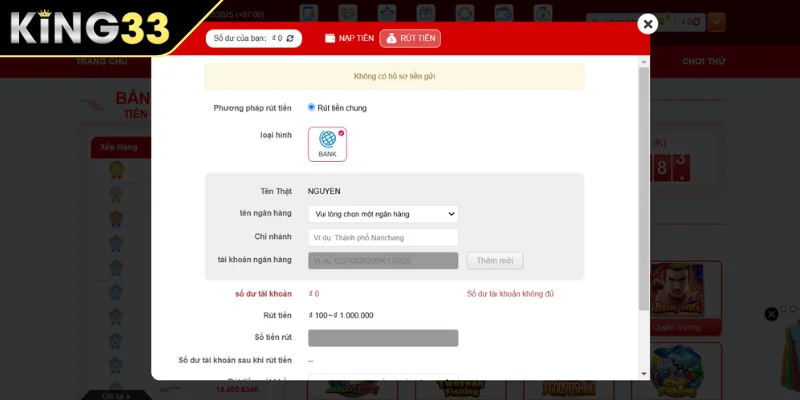Open the tên ngân hàng bank dropdown
800x400 pixels.
383,214
